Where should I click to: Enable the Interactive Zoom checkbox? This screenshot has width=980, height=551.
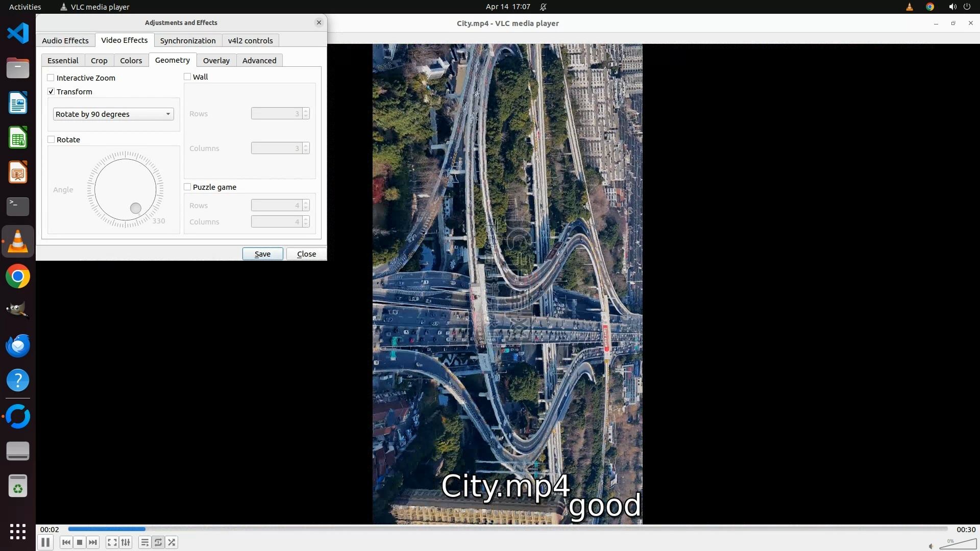click(51, 78)
